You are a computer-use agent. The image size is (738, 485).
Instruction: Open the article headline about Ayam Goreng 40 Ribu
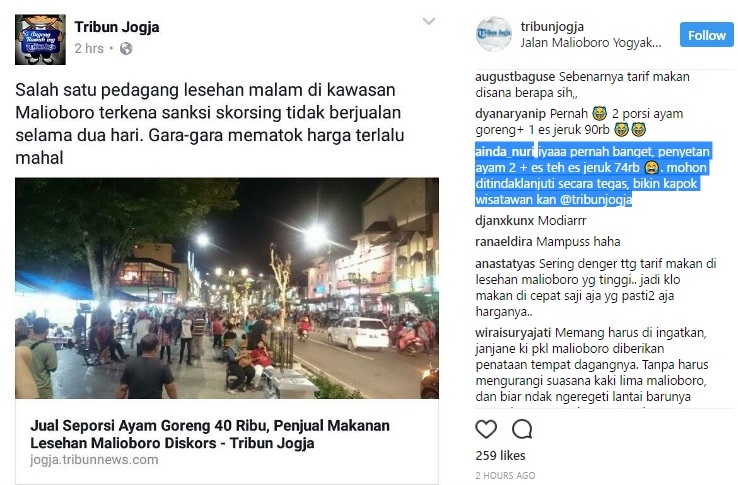pyautogui.click(x=210, y=434)
